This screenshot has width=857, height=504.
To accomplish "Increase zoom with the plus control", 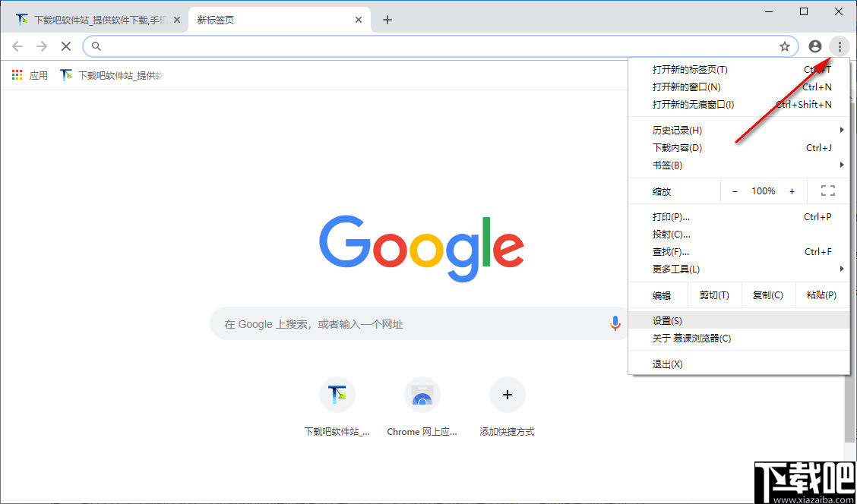I will tap(792, 191).
